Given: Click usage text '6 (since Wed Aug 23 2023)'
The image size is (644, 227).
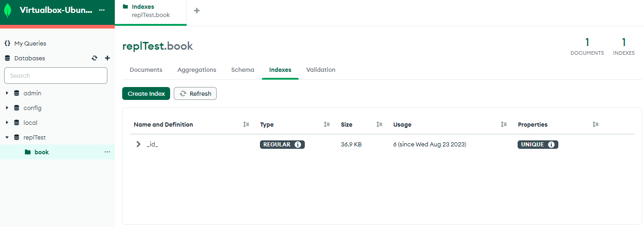Looking at the screenshot, I should 430,145.
